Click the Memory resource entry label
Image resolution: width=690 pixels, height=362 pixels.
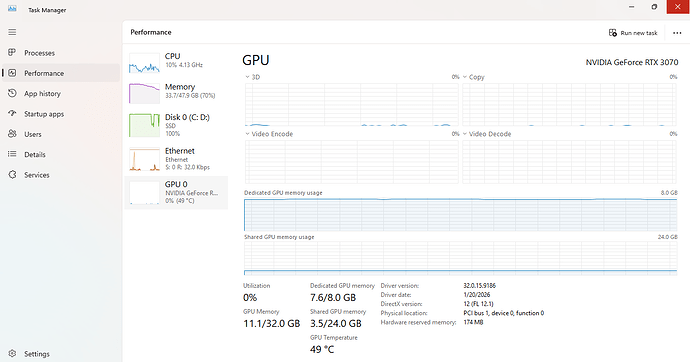[x=180, y=87]
